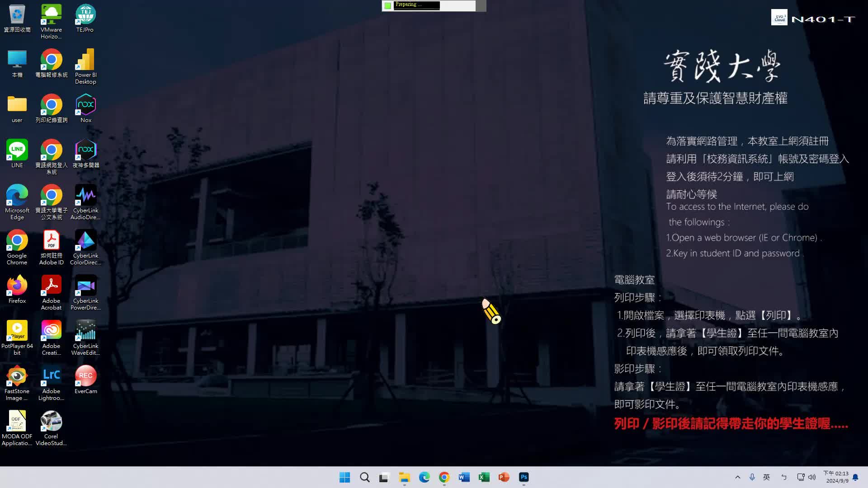Open the clock and date flyout
Image resolution: width=868 pixels, height=488 pixels.
(x=837, y=477)
